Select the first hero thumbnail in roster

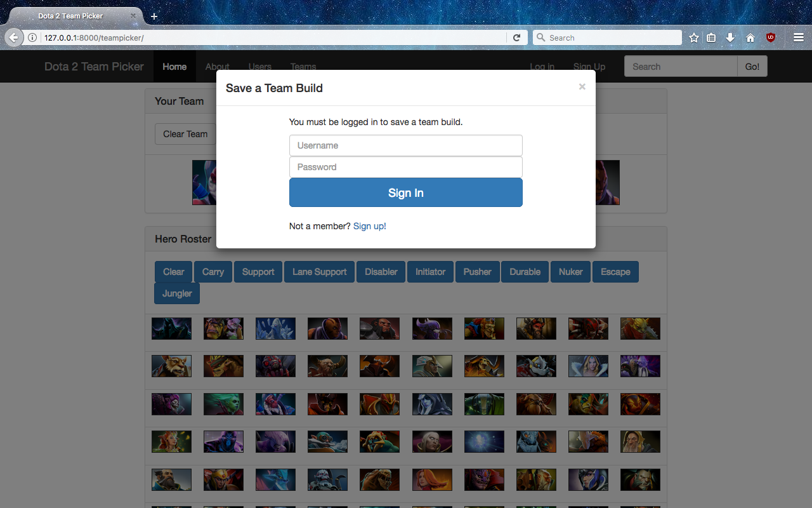pos(171,329)
